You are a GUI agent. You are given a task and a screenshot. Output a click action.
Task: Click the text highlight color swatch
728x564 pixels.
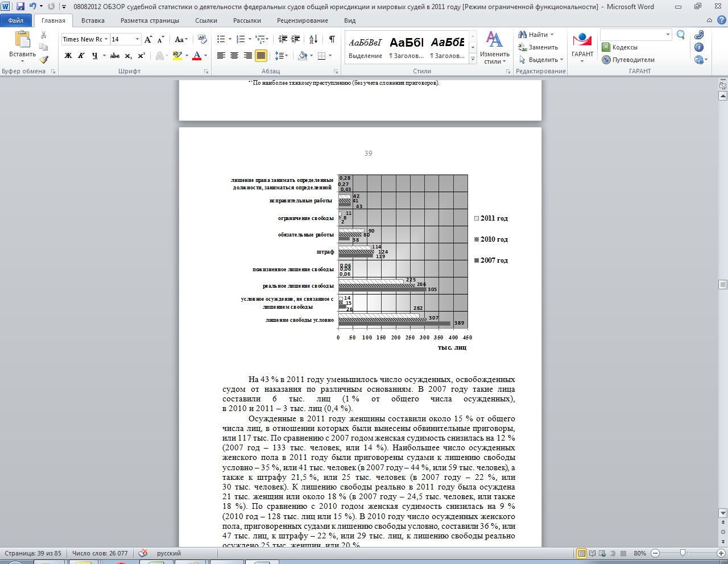(176, 56)
